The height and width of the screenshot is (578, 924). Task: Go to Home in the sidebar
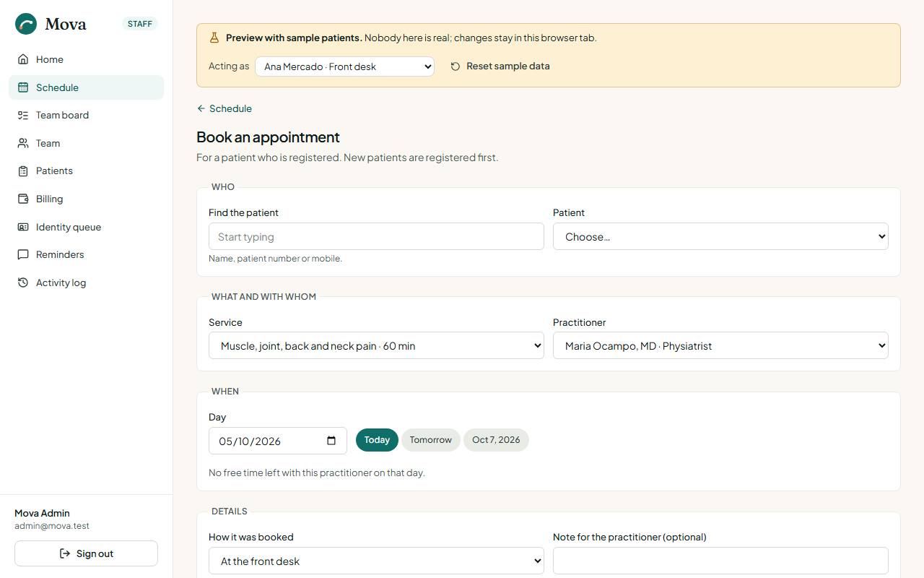tap(86, 59)
